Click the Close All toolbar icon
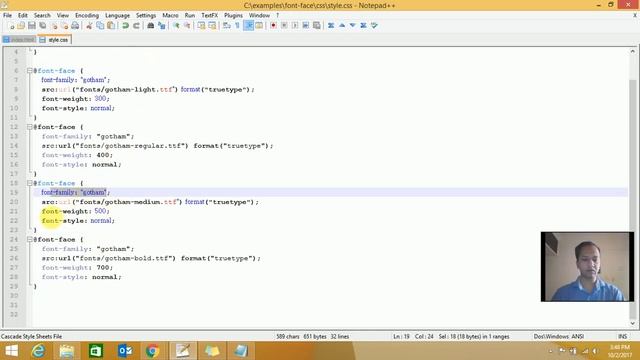 [64, 26]
